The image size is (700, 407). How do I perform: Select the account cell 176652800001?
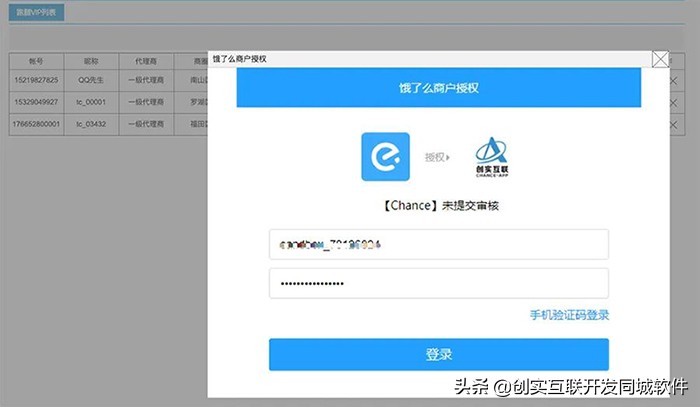coord(36,124)
